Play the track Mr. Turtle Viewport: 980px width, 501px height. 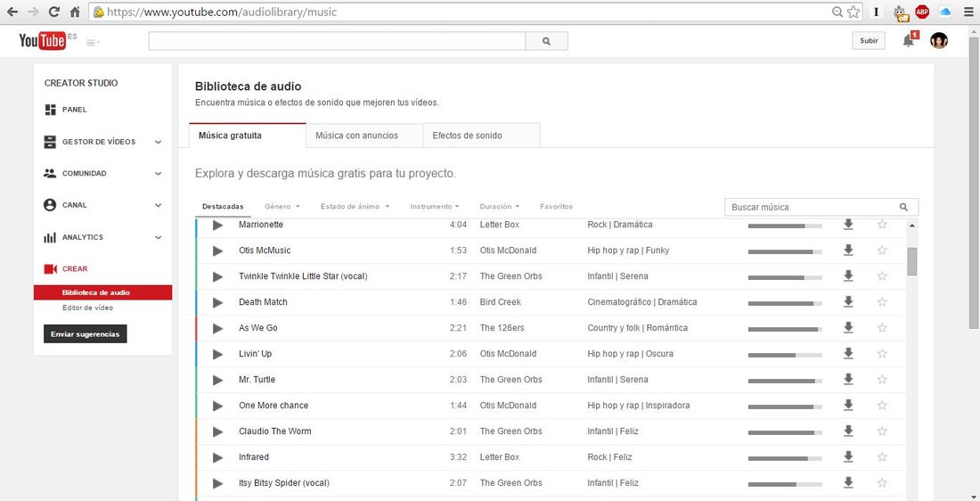[217, 380]
